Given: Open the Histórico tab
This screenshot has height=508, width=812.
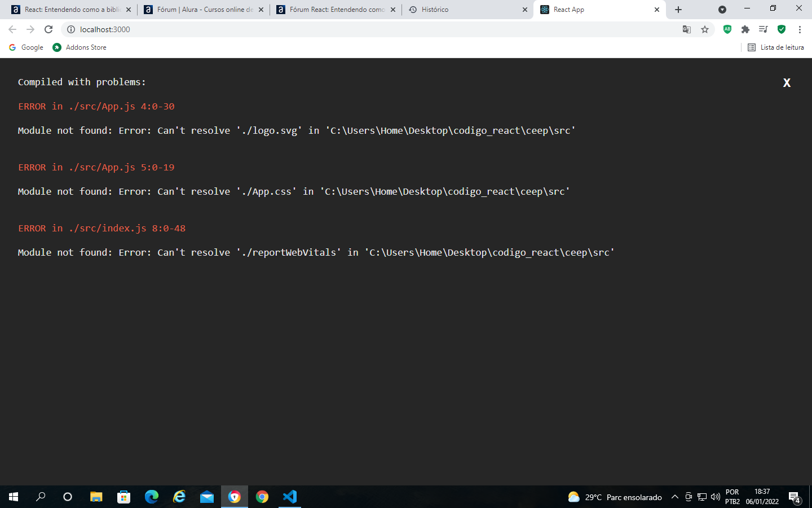Looking at the screenshot, I should pyautogui.click(x=468, y=10).
